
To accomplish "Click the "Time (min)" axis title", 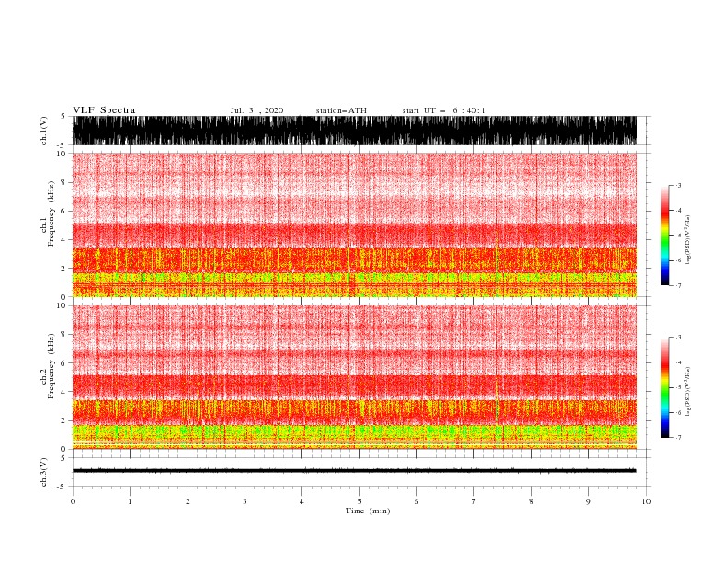I will 368,511.
